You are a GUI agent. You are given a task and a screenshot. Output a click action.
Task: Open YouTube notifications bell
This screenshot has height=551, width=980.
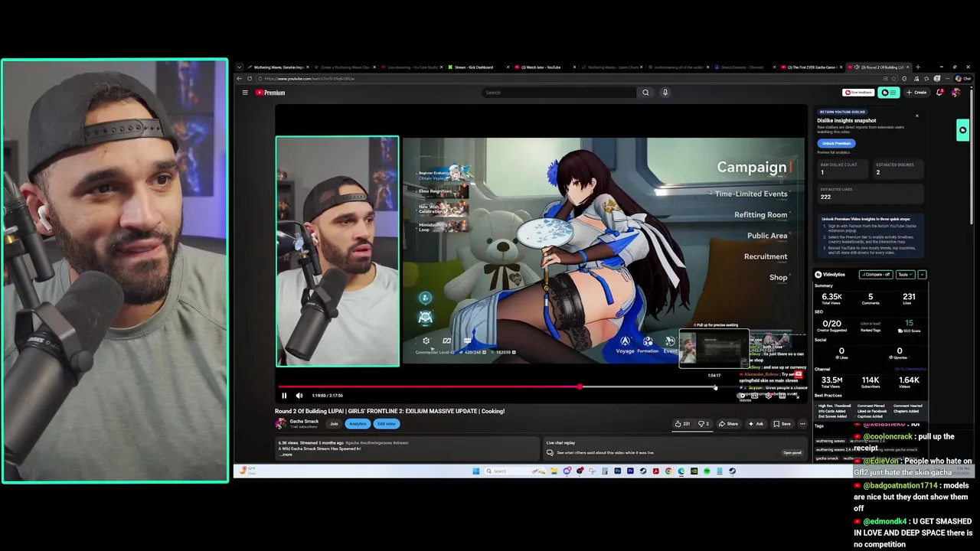[x=939, y=93]
